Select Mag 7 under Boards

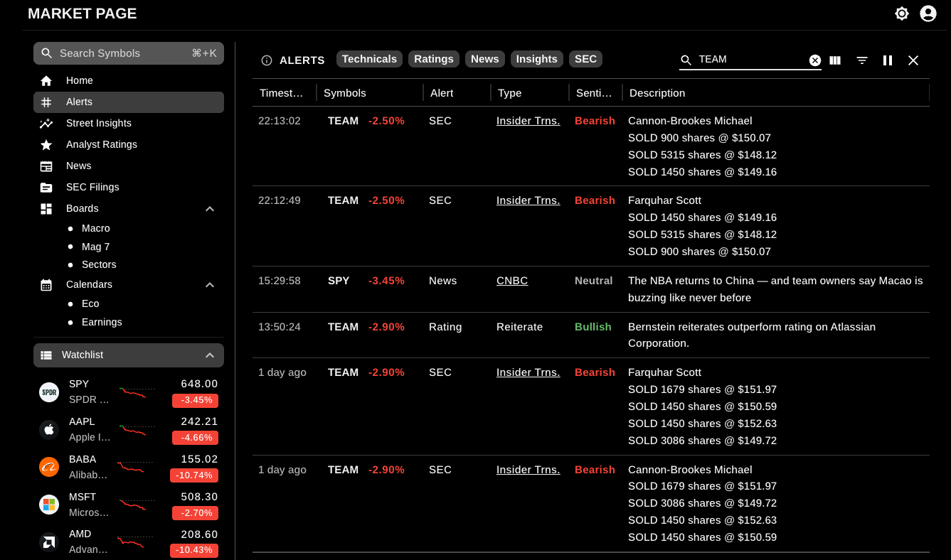tap(95, 246)
